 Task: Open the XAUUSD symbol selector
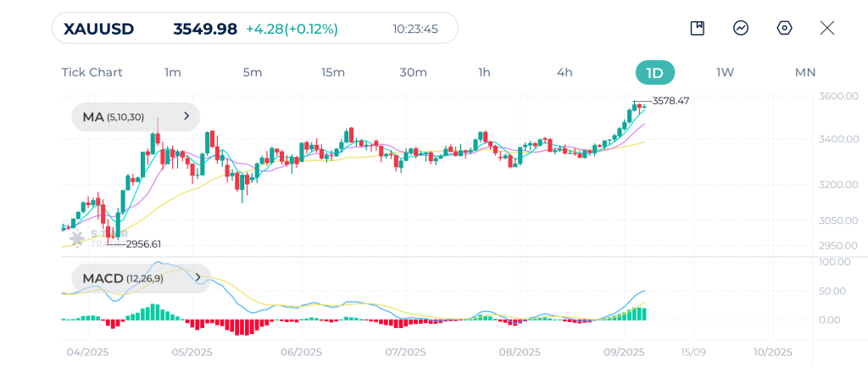pyautogui.click(x=99, y=29)
